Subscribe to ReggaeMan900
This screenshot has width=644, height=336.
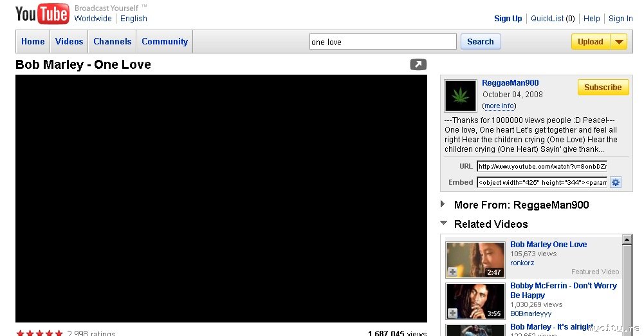(603, 88)
